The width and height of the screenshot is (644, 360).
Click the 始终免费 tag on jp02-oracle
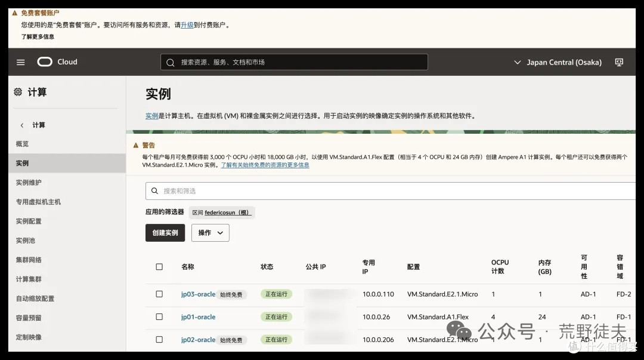pyautogui.click(x=231, y=340)
